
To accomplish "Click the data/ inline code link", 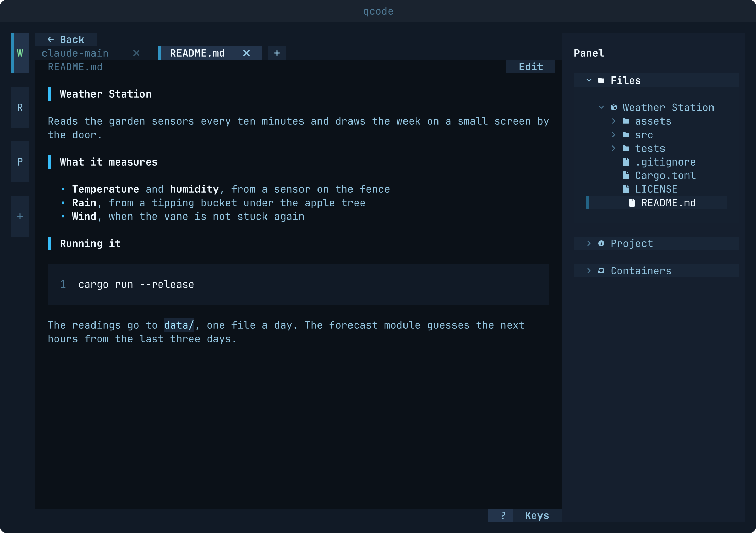I will tap(179, 325).
